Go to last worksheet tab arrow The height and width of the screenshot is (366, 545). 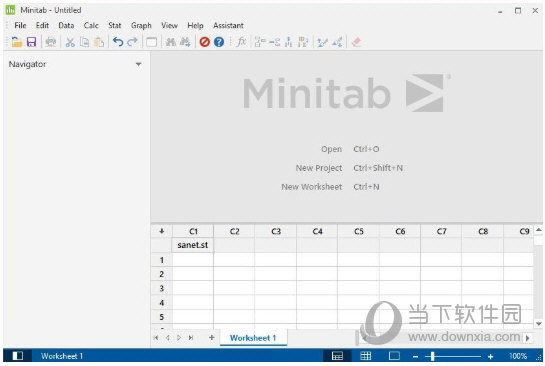[191, 337]
